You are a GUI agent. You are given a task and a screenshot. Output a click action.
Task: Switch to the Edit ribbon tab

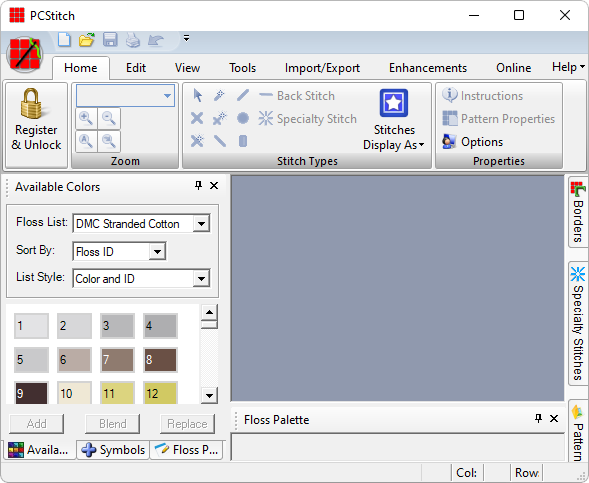pyautogui.click(x=136, y=68)
